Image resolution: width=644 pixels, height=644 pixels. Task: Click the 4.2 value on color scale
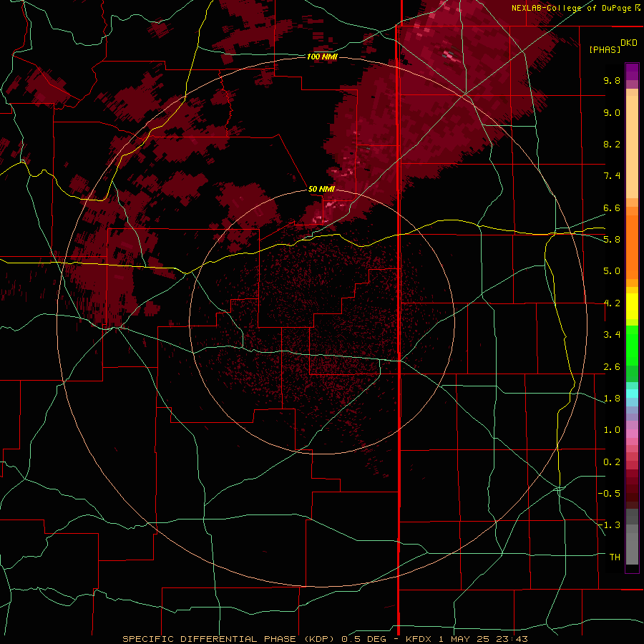(612, 303)
